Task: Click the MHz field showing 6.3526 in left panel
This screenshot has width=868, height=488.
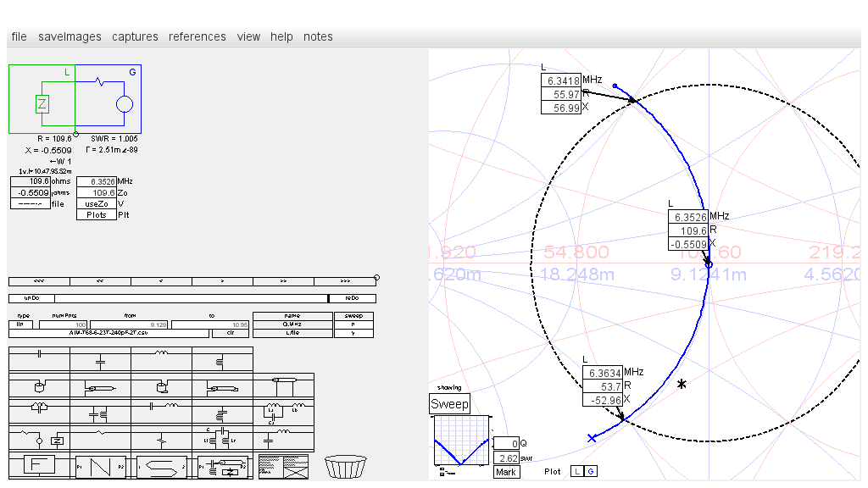Action: [97, 181]
